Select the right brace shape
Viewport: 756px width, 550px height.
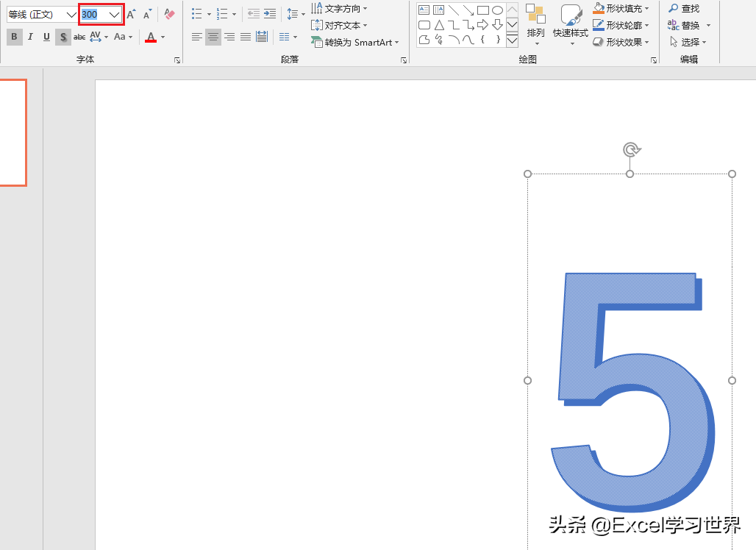498,40
